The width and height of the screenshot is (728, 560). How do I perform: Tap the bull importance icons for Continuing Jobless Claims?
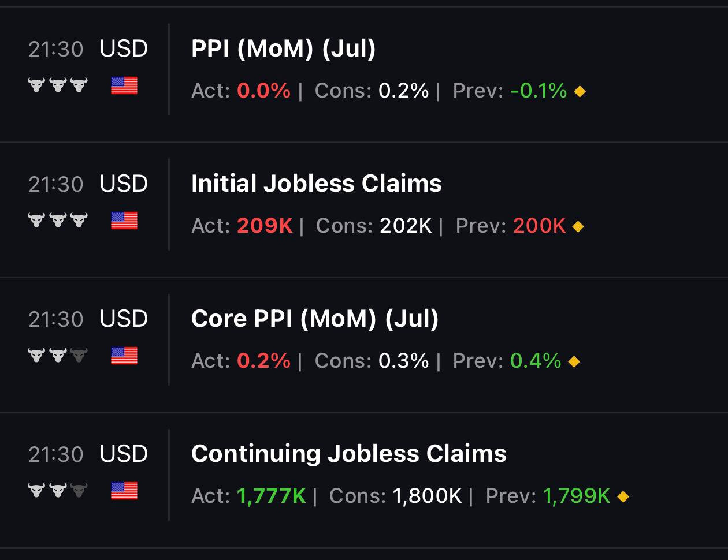pyautogui.click(x=58, y=491)
